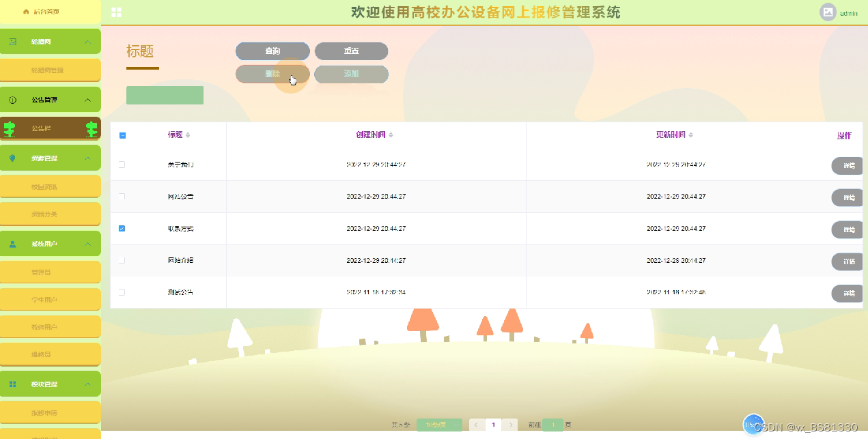Viewport: 868px width, 439px height.
Task: Open 学生用户 menu item
Action: (51, 300)
